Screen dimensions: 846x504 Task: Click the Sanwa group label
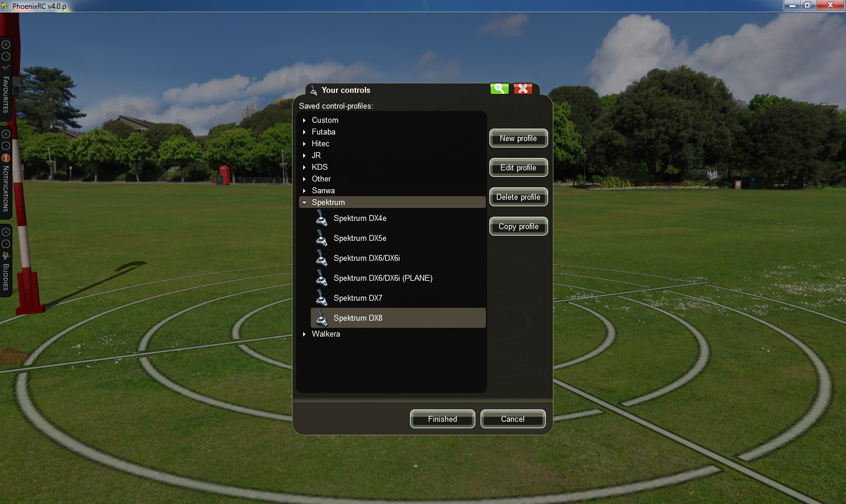[323, 191]
